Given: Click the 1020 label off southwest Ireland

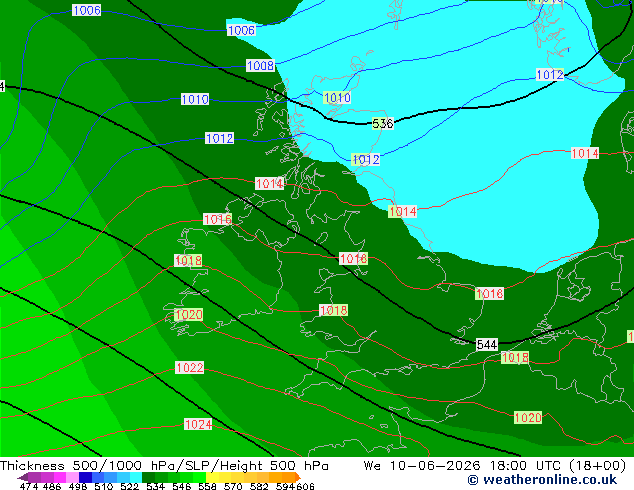Looking at the screenshot, I should click(x=188, y=315).
